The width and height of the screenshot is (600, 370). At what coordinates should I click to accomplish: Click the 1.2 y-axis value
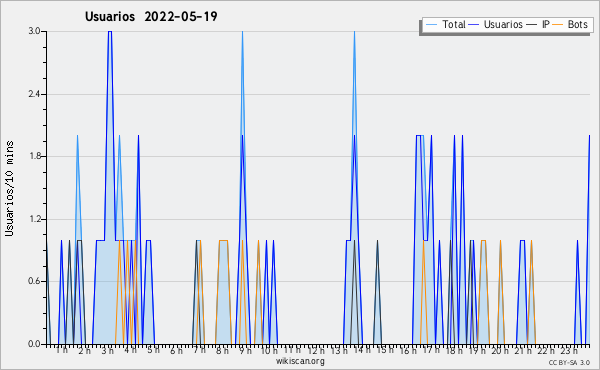(34, 219)
